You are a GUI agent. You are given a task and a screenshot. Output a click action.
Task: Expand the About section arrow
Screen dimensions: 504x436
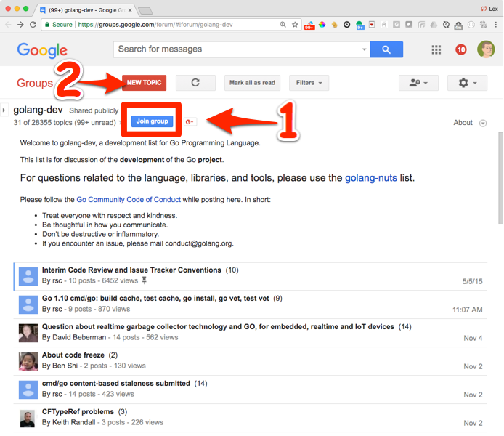[484, 123]
